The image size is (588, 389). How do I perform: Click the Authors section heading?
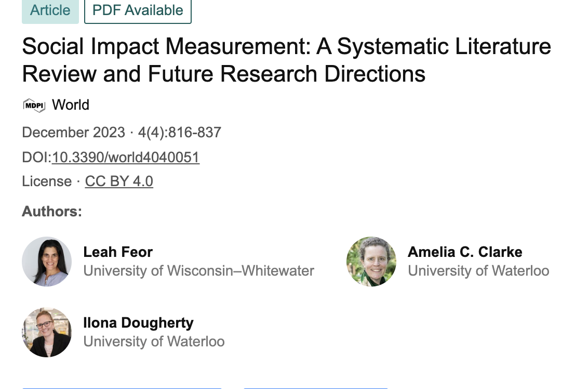pos(52,212)
